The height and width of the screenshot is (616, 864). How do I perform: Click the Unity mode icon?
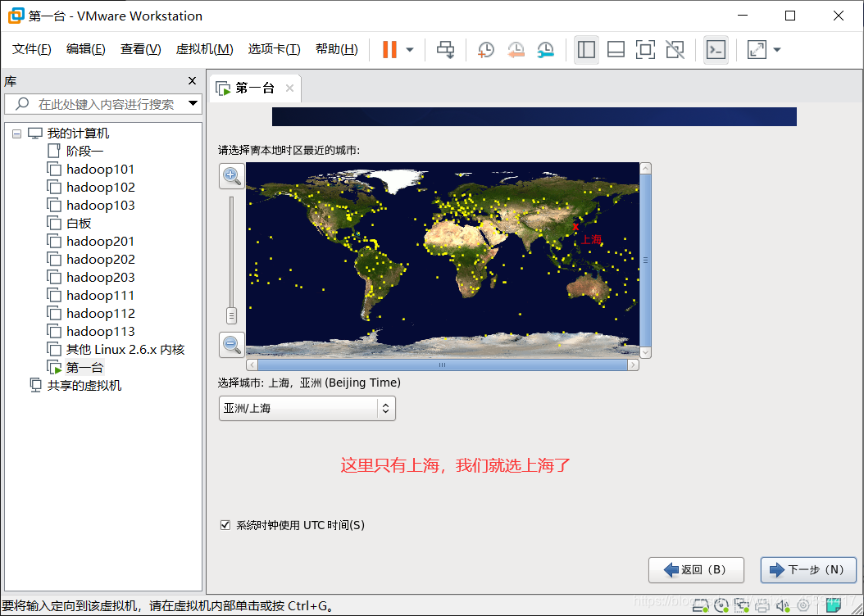[x=675, y=49]
